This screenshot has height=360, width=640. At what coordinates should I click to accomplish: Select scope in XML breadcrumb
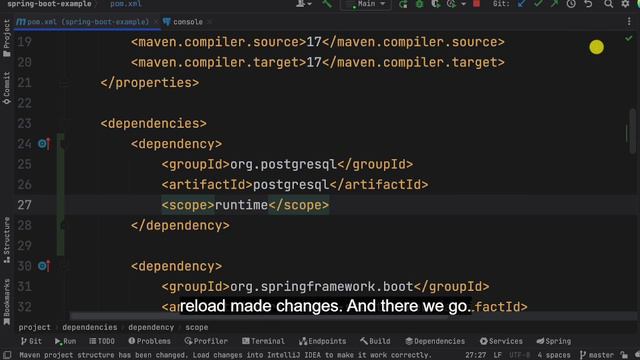click(x=197, y=327)
